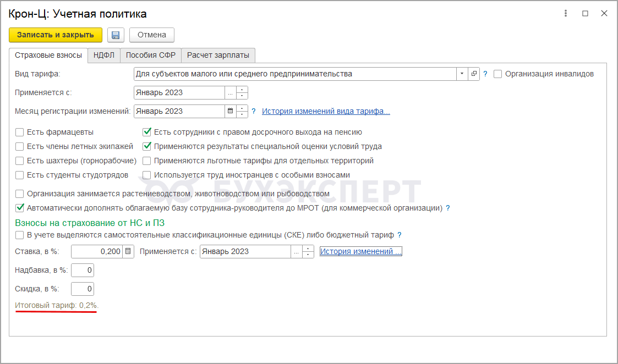Click help icon next to the SKE option
The height and width of the screenshot is (364, 618).
click(x=400, y=235)
